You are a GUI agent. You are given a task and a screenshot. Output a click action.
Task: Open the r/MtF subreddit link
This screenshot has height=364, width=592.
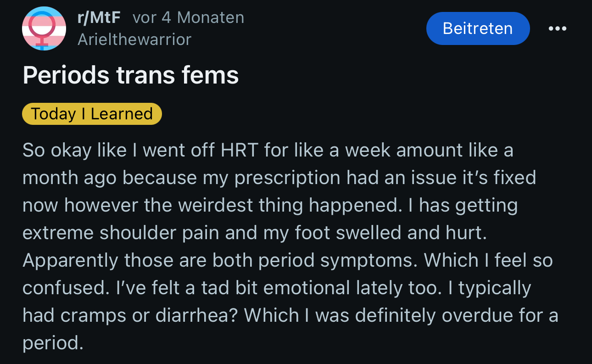(99, 17)
